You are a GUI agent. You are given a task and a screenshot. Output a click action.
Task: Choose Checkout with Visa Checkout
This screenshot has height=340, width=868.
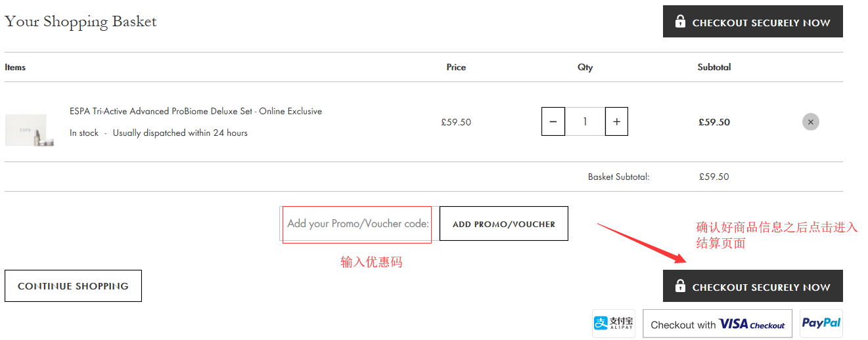click(718, 324)
